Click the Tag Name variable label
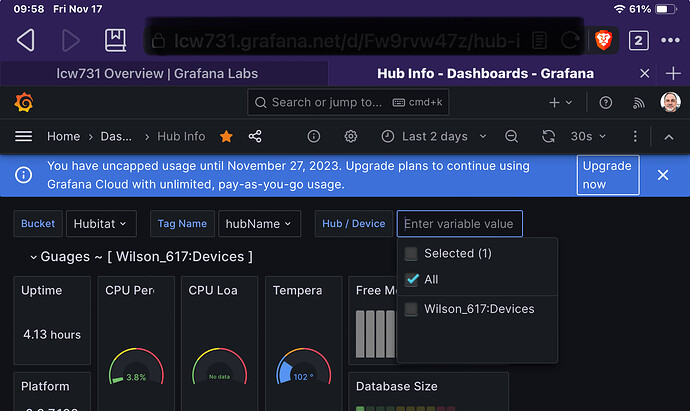The width and height of the screenshot is (690, 411). tap(182, 224)
